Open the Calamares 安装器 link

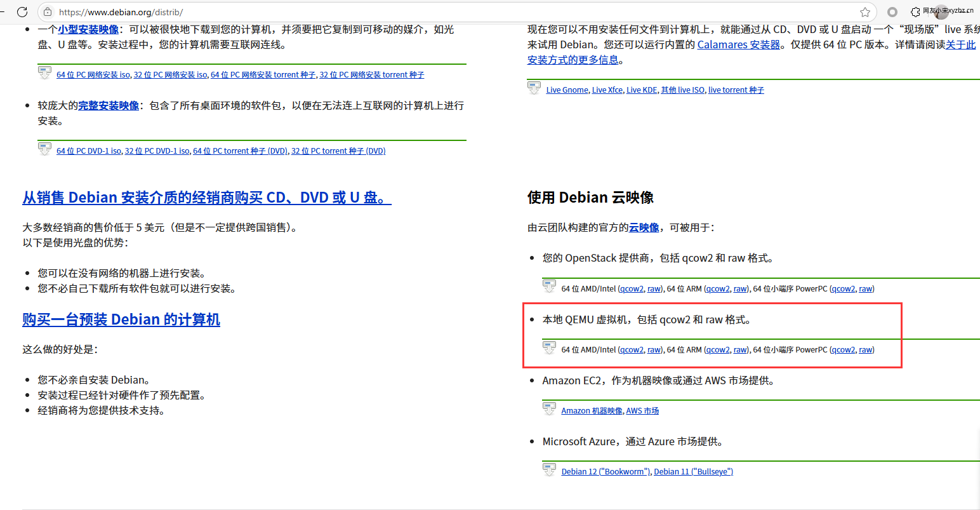pyautogui.click(x=739, y=44)
